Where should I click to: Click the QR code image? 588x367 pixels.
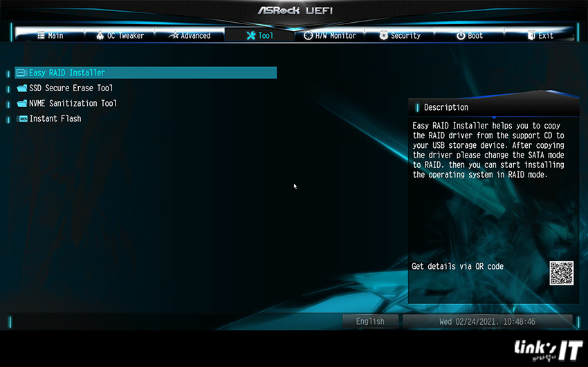(562, 273)
